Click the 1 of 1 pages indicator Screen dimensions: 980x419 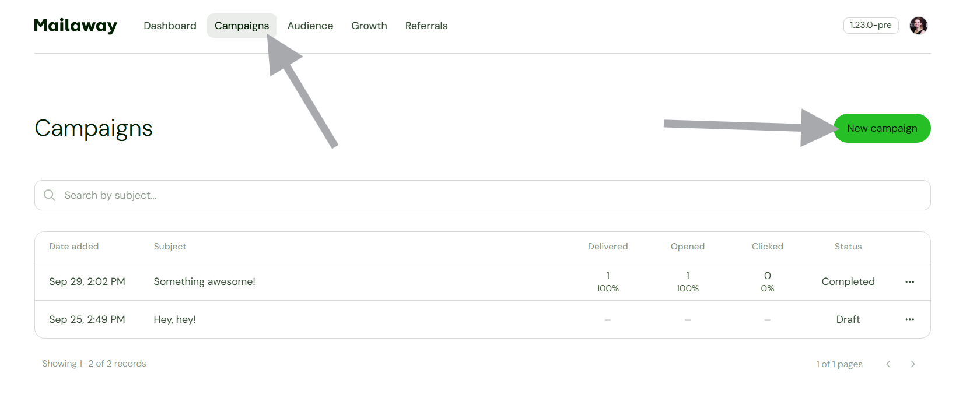[839, 364]
